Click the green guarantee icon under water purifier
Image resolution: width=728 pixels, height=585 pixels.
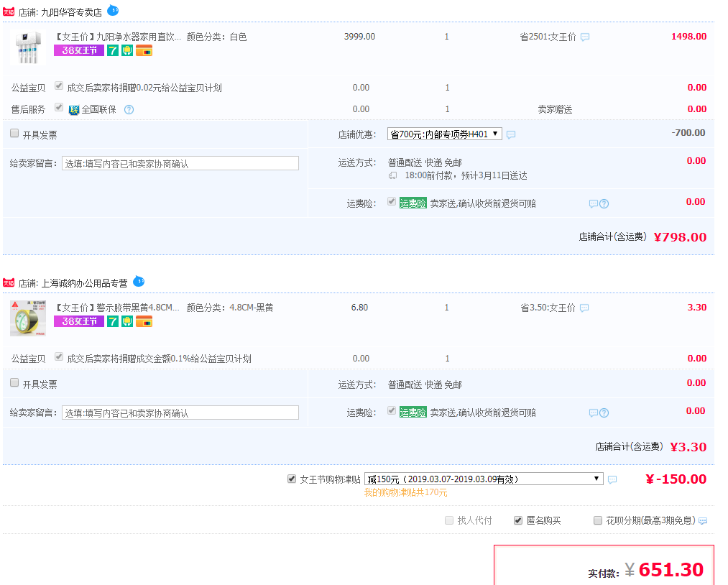pyautogui.click(x=127, y=50)
